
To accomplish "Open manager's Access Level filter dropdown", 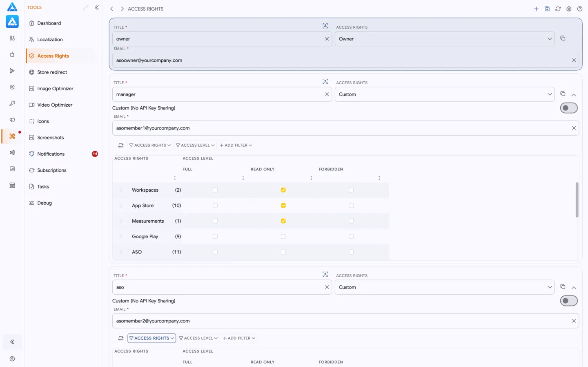I will [x=195, y=145].
